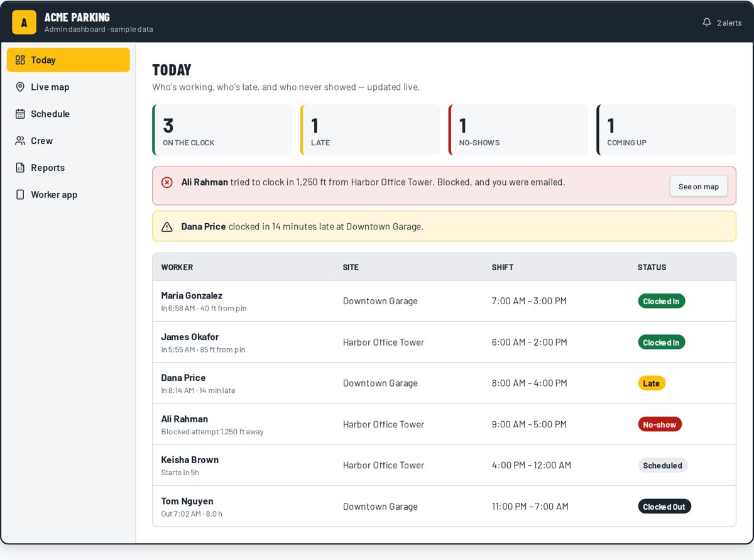The width and height of the screenshot is (754, 560).
Task: Click the red error circle icon in Ali Rahman alert
Action: click(x=167, y=182)
